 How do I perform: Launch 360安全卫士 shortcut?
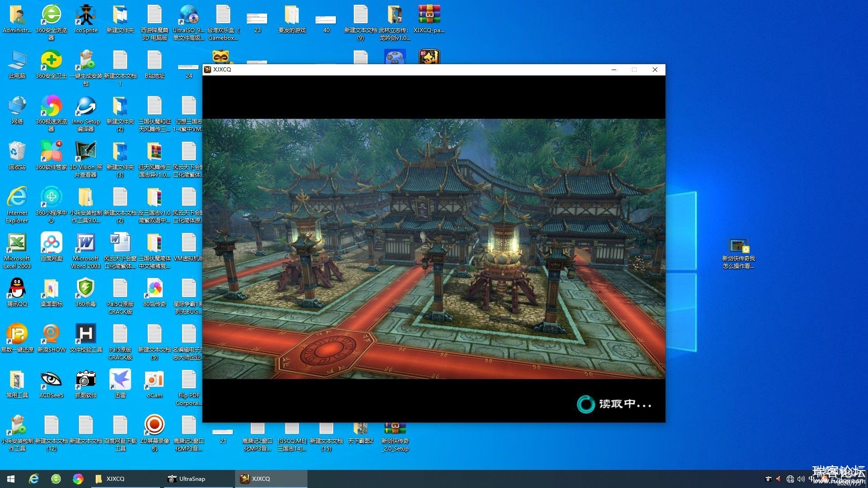[52, 65]
